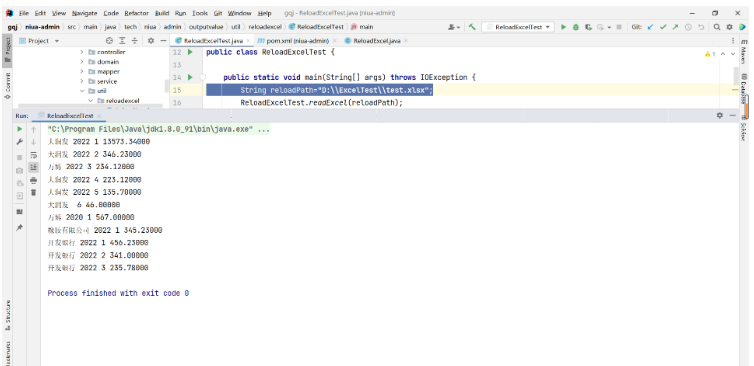Open the user account dropdown in toolbar
This screenshot has width=754, height=366.
tap(454, 27)
